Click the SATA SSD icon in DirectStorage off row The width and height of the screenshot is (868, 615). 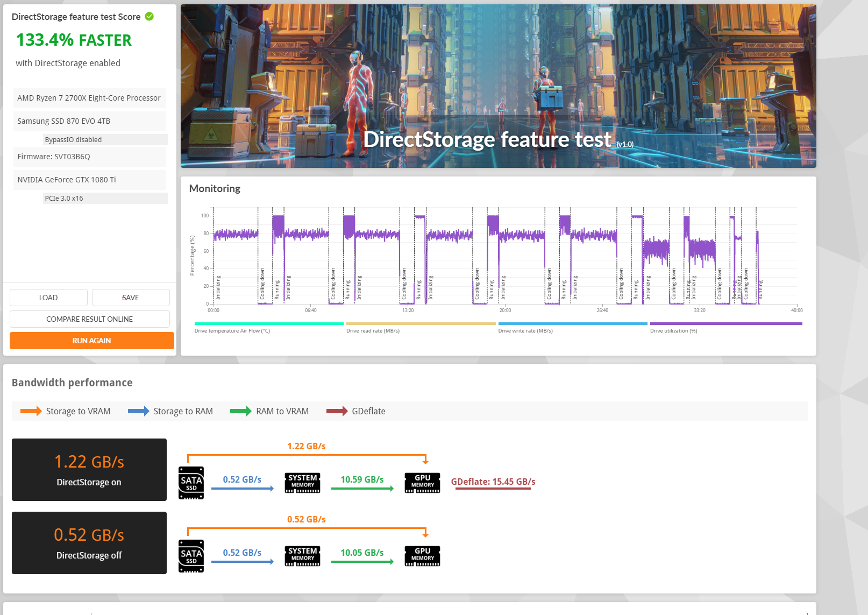point(191,556)
